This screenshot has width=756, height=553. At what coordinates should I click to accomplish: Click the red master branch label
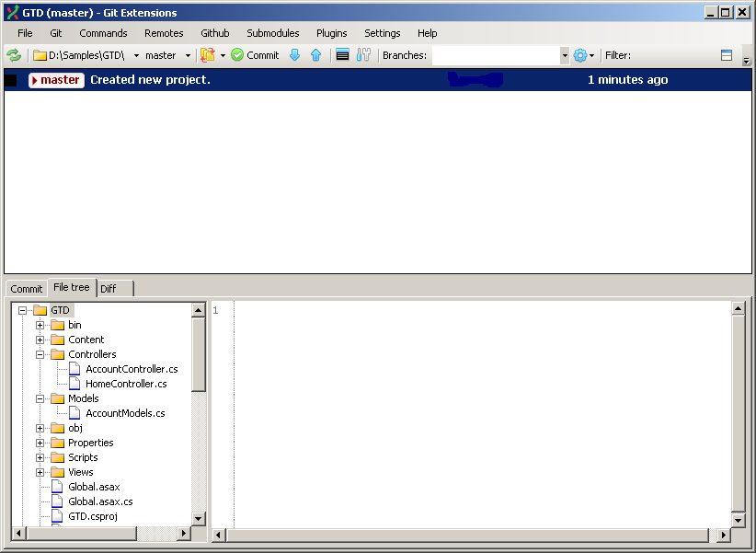pyautogui.click(x=56, y=80)
